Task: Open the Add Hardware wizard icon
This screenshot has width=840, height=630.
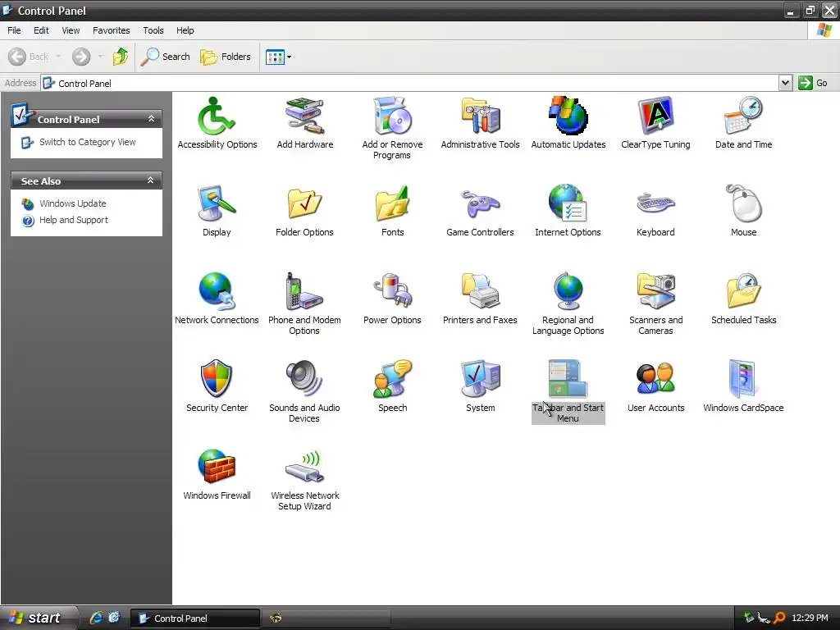Action: click(304, 116)
